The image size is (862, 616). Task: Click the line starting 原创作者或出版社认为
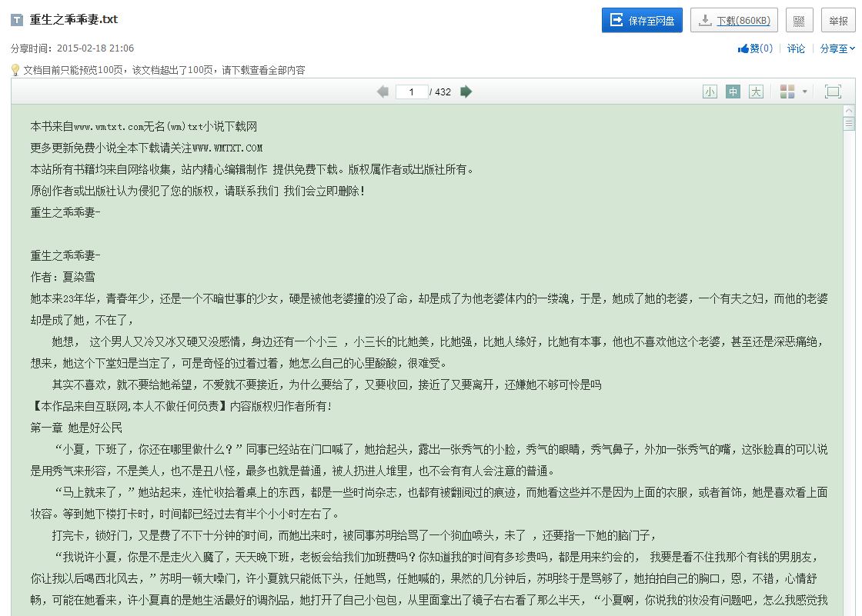(197, 191)
